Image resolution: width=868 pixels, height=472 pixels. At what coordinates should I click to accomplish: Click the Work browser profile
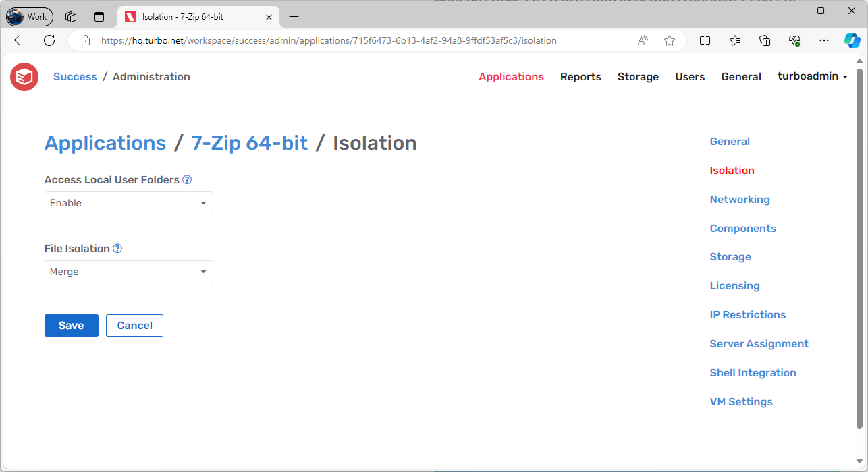pos(28,16)
